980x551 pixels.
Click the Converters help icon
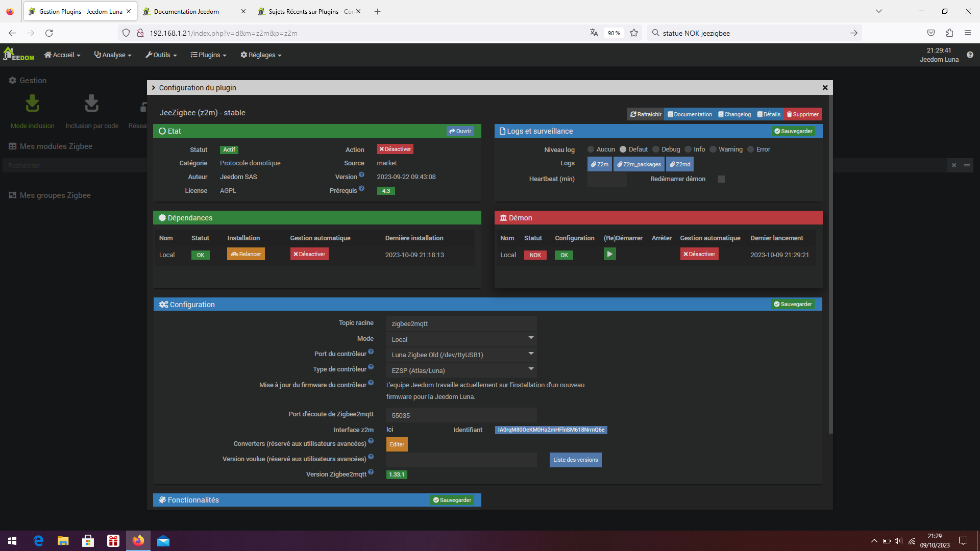(371, 441)
